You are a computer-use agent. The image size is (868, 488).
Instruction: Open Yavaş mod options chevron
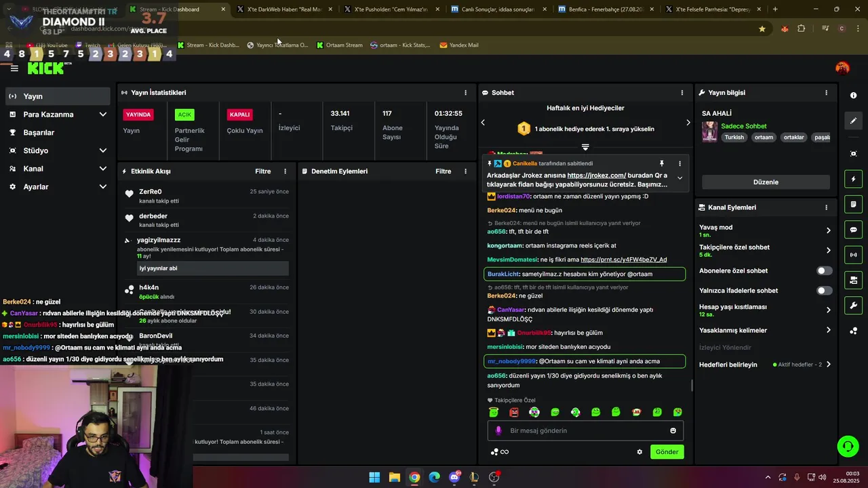pos(828,230)
